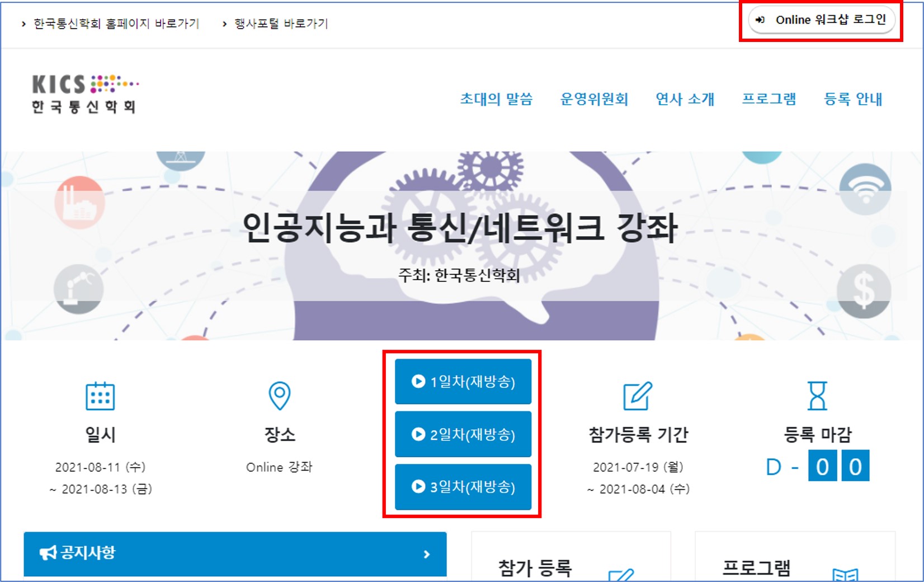The height and width of the screenshot is (582, 924).
Task: Click the hourglass icon above 등록 마감
Action: tap(817, 396)
